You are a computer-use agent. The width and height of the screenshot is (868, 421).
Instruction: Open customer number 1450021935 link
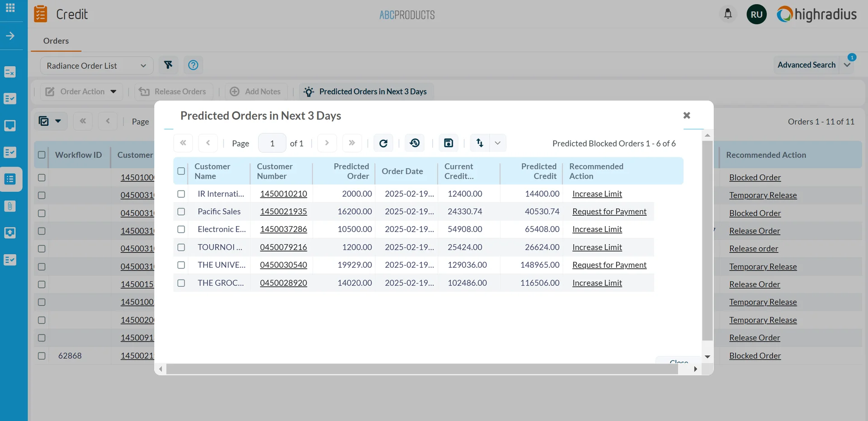pyautogui.click(x=283, y=211)
